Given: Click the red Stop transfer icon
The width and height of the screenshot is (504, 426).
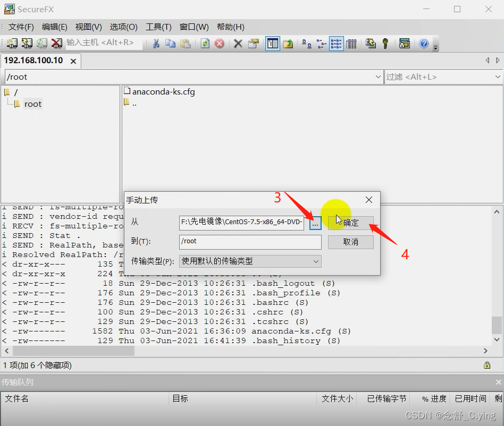Looking at the screenshot, I should [220, 44].
